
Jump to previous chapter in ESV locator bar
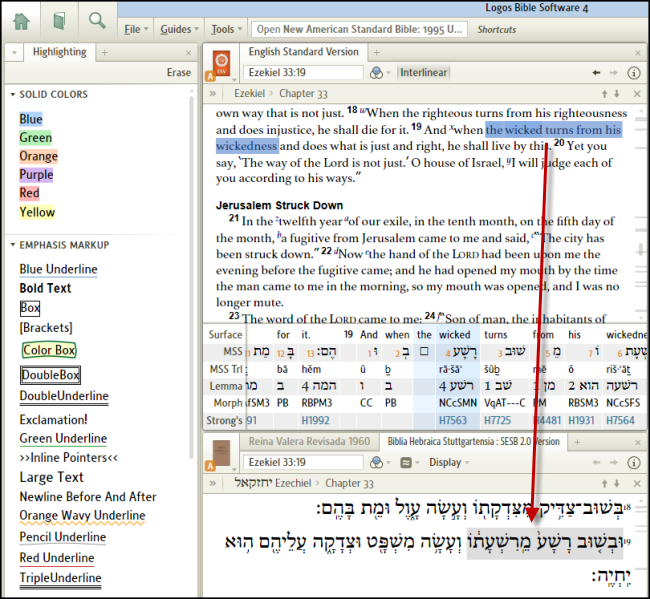(604, 94)
